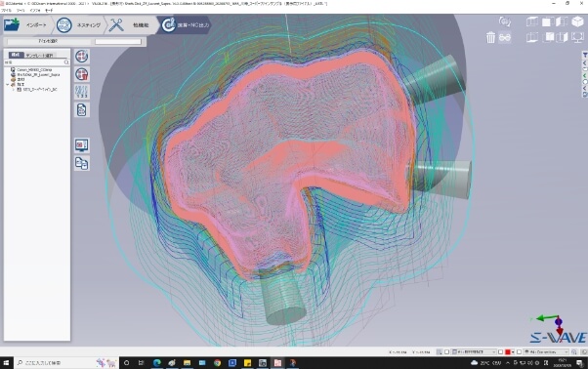Click the trash can delete icon
Viewport: 588px width, 369px height.
pos(490,37)
